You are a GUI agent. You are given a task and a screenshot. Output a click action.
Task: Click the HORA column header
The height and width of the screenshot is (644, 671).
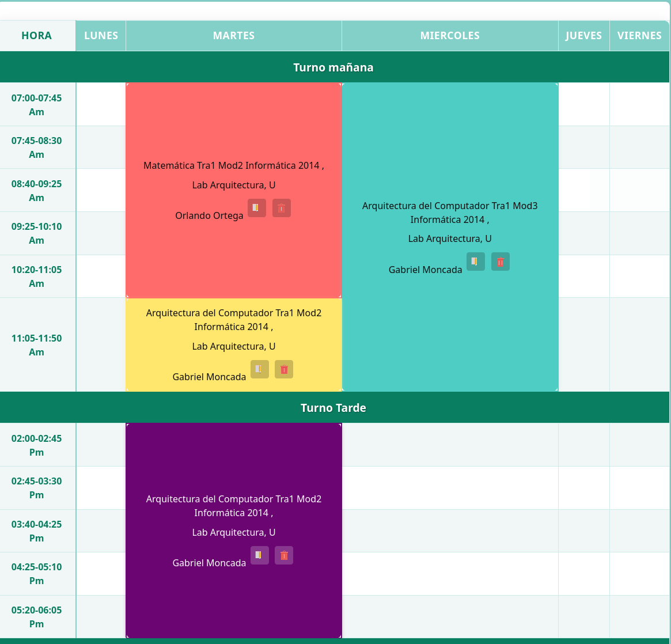click(x=37, y=36)
